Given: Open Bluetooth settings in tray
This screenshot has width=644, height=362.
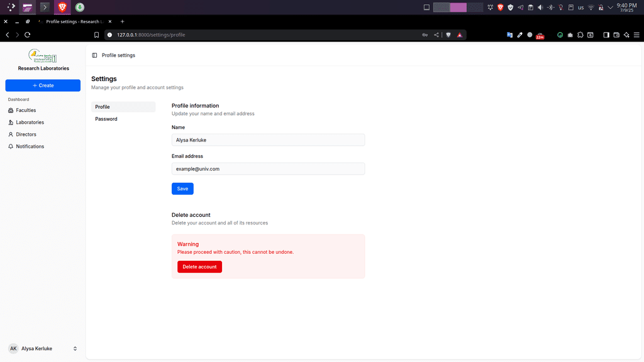Looking at the screenshot, I should tap(551, 8).
